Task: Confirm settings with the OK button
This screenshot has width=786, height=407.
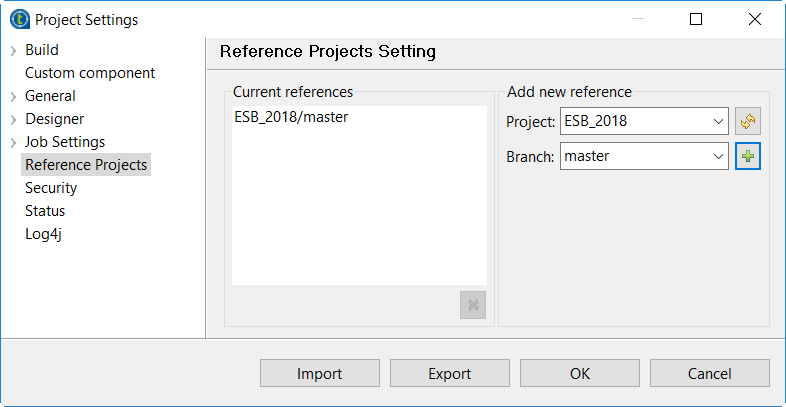Action: [x=580, y=373]
